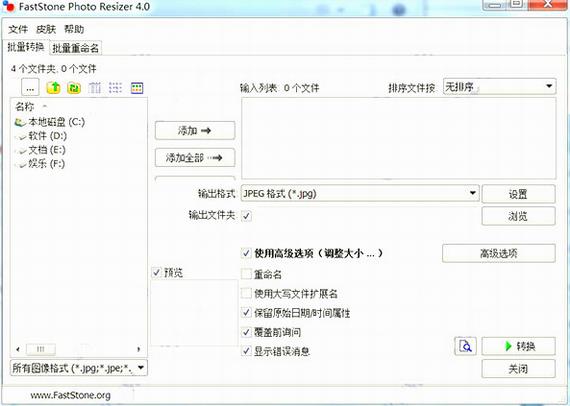
Task: Click the input file list area
Action: (399, 138)
